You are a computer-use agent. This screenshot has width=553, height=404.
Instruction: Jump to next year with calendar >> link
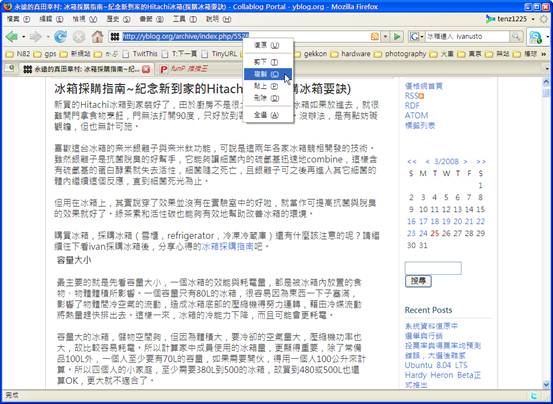pos(481,161)
